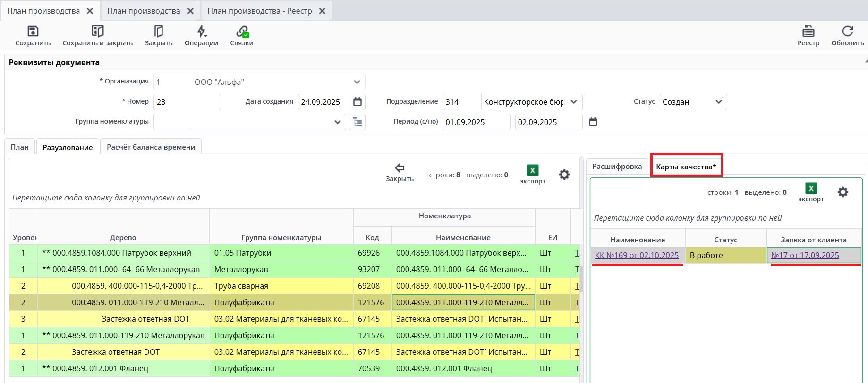
Task: Export quality cards grid to Excel
Action: (811, 189)
